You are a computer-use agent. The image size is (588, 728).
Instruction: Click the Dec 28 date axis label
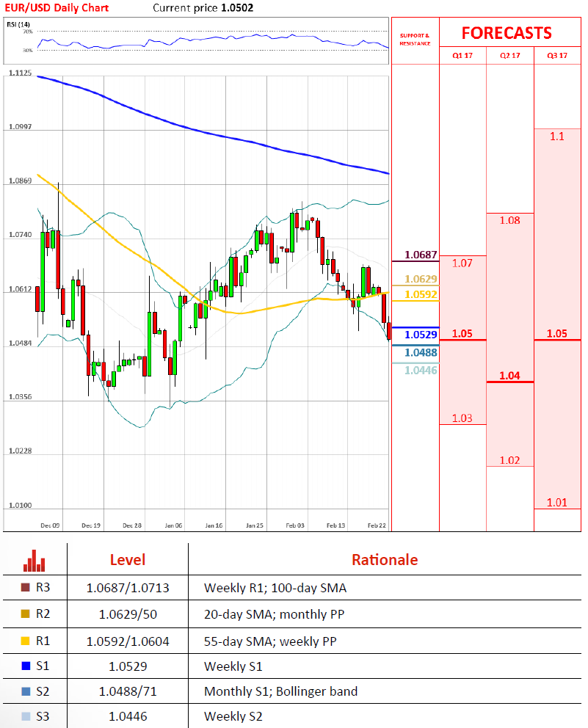tap(132, 525)
